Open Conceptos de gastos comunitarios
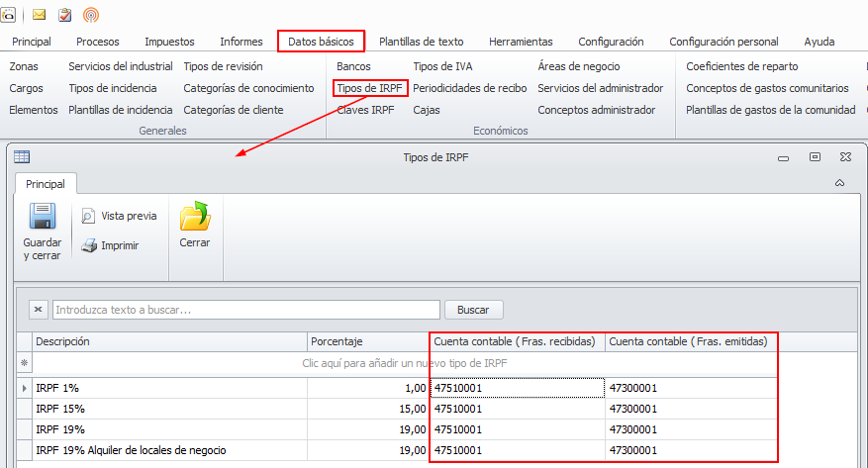Image resolution: width=868 pixels, height=468 pixels. click(768, 88)
